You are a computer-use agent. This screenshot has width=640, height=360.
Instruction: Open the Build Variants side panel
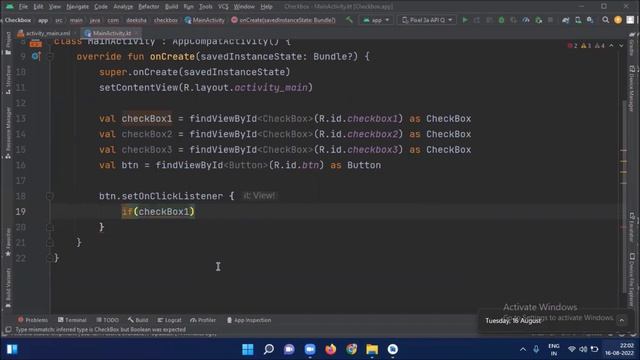point(8,288)
